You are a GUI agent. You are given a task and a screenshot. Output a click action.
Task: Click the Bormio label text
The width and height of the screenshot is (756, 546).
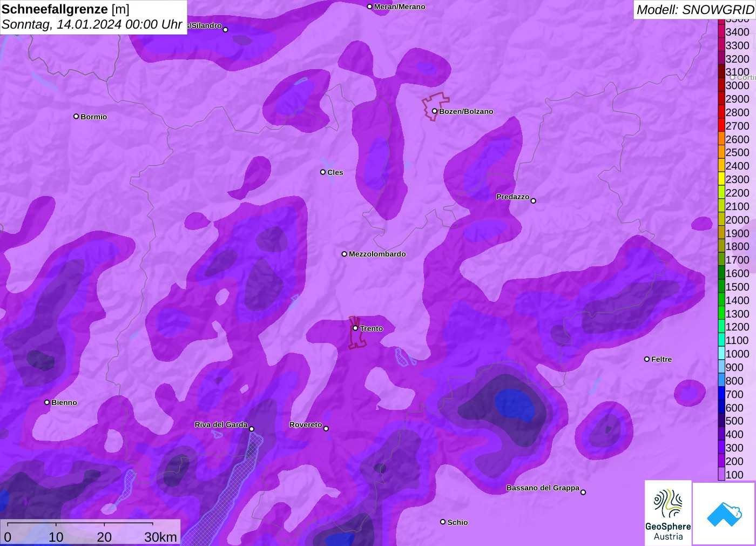(94, 117)
